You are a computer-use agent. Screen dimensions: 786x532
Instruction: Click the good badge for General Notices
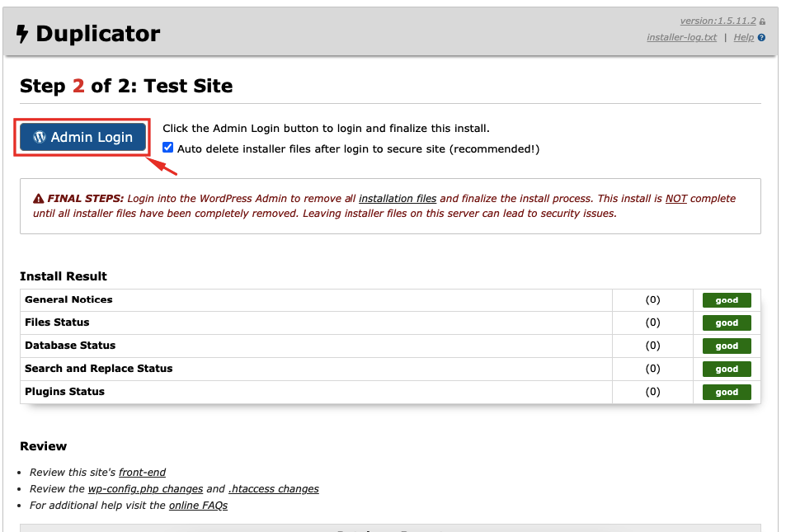tap(727, 300)
